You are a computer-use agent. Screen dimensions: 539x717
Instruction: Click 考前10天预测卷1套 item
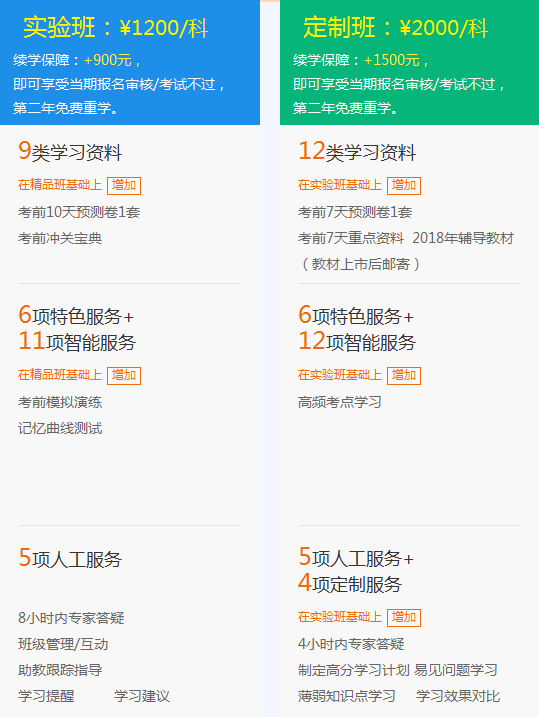click(x=79, y=212)
